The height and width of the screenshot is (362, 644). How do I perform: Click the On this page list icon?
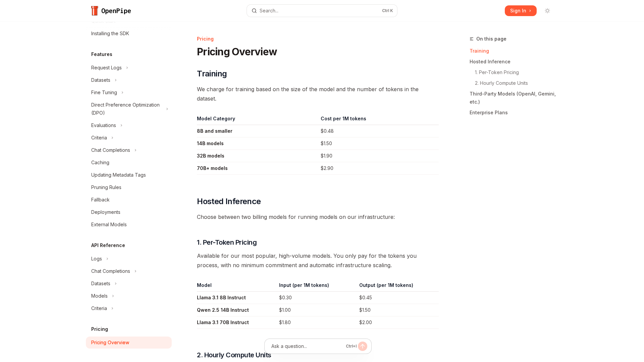[472, 39]
